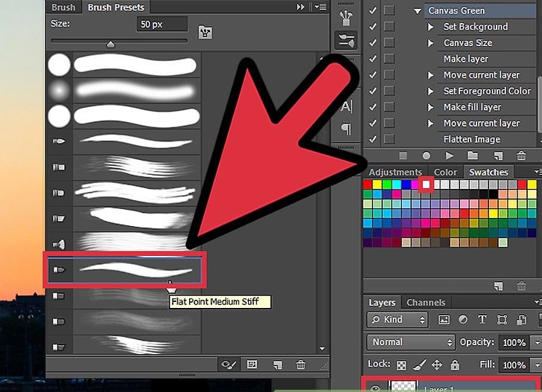Screen dimensions: 542x392
Task: Toggle the dialog box for Canvas Size step
Action: pos(389,42)
